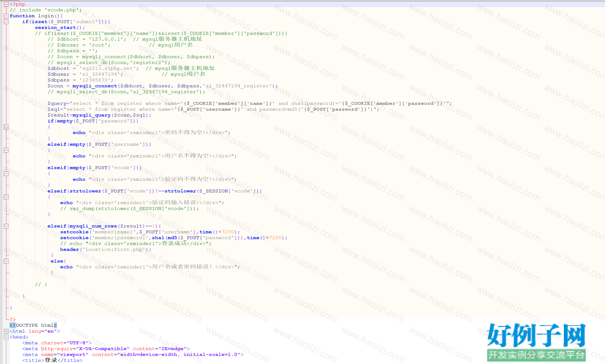
Task: Collapse fold marker beside elseif(mysqli_num_rows($result)==1)
Action: pos(6,226)
